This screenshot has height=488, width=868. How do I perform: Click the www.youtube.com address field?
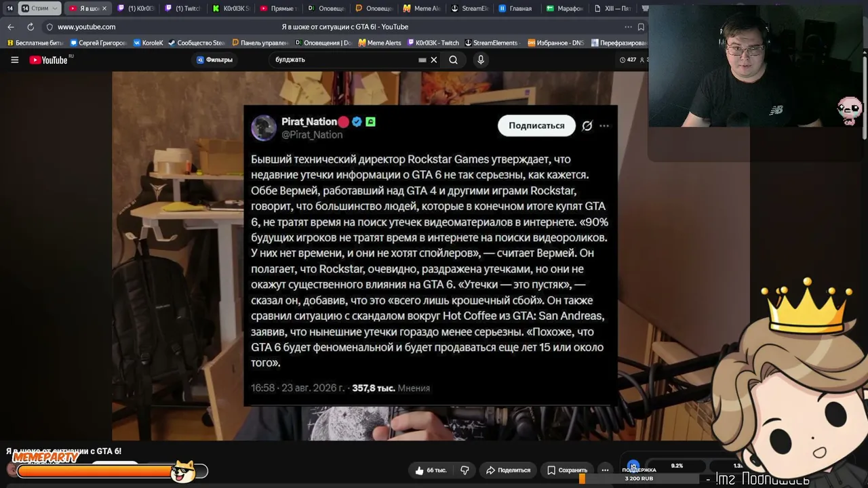tap(87, 27)
